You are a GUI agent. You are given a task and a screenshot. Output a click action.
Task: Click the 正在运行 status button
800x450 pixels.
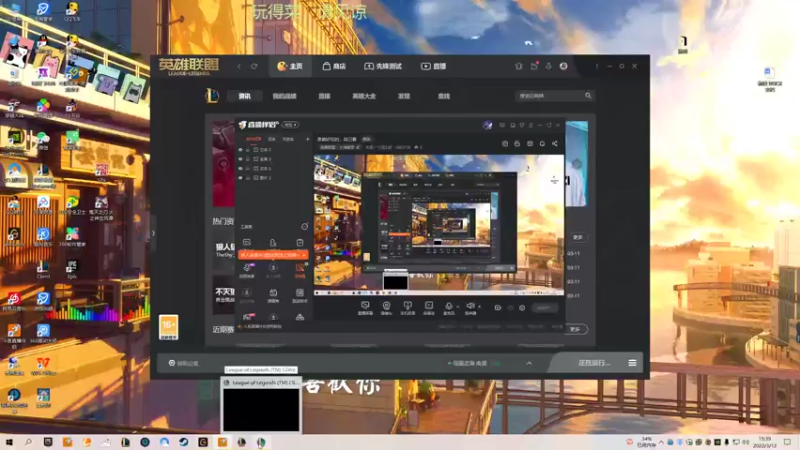pyautogui.click(x=594, y=363)
